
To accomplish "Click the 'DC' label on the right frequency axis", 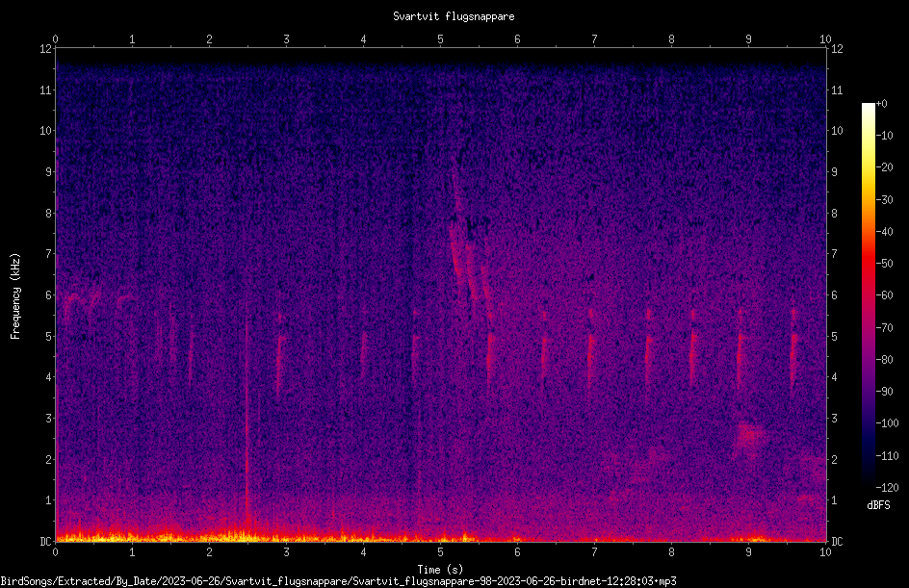I will click(x=837, y=542).
